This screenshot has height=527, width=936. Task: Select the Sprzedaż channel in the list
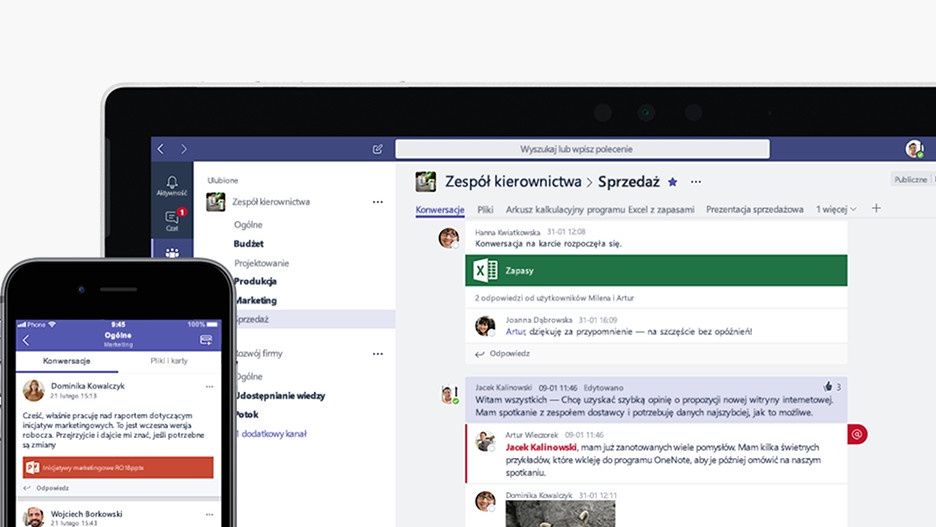[314, 319]
